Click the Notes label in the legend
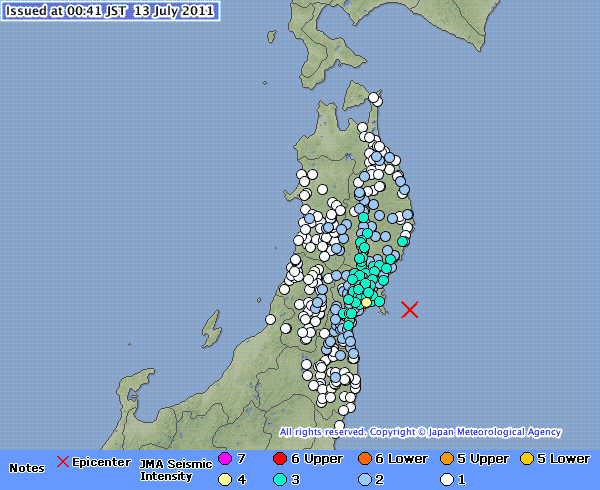Image resolution: width=600 pixels, height=490 pixels. pos(27,468)
